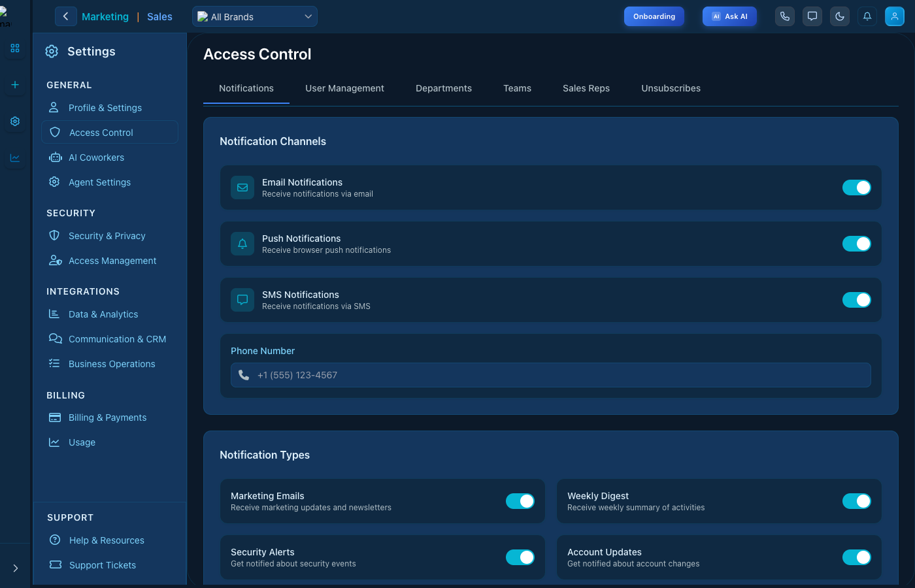Click the Push Notifications bell icon
Viewport: 915px width, 588px height.
click(242, 244)
